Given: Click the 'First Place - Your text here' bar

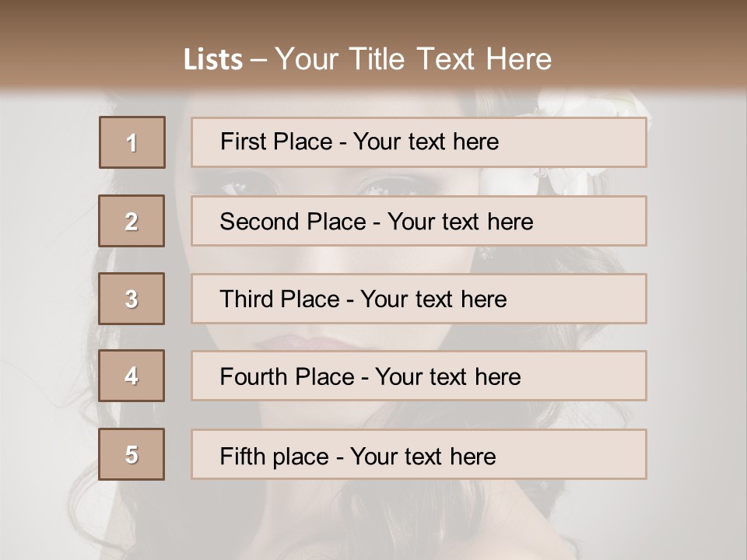Looking at the screenshot, I should [x=419, y=142].
